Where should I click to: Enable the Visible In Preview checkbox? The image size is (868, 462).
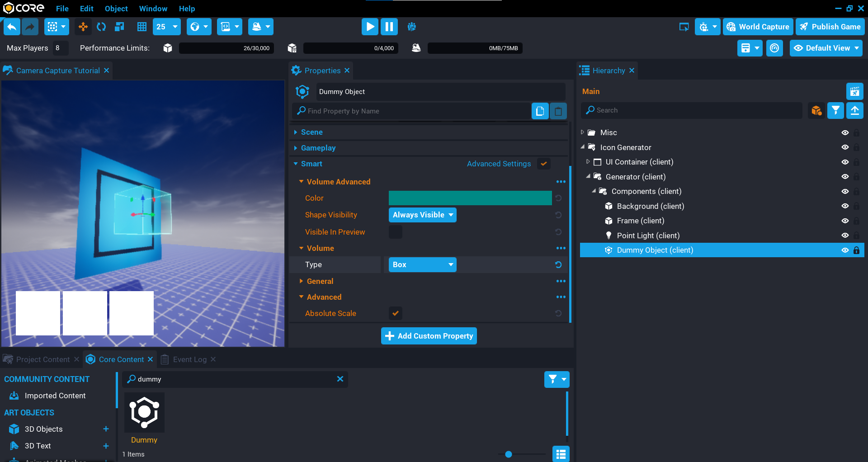coord(396,232)
